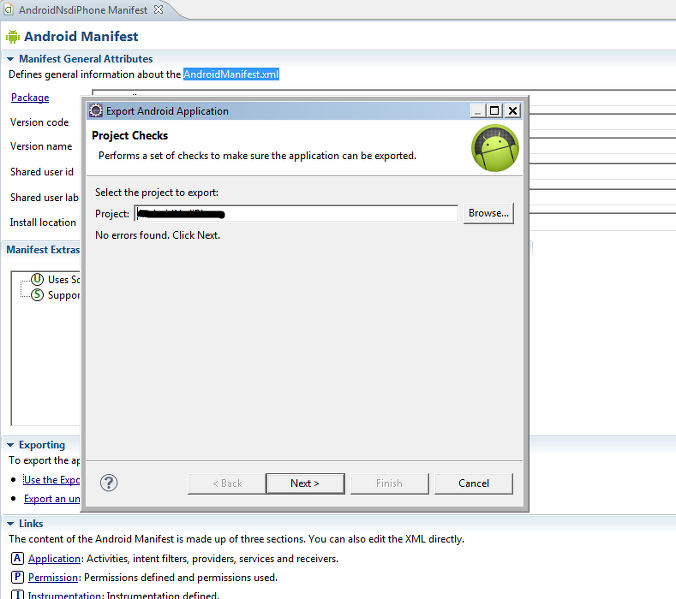Click the Project text input field
This screenshot has height=599, width=676.
point(296,213)
